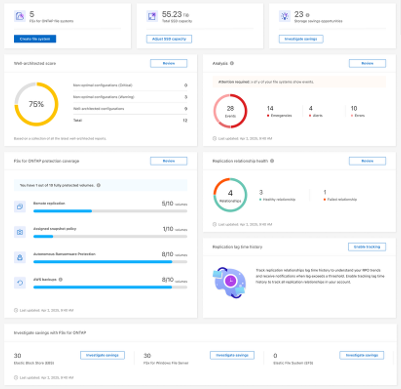Click the 5/10 volumes Remote replication value
The width and height of the screenshot is (401, 389).
pos(174,204)
